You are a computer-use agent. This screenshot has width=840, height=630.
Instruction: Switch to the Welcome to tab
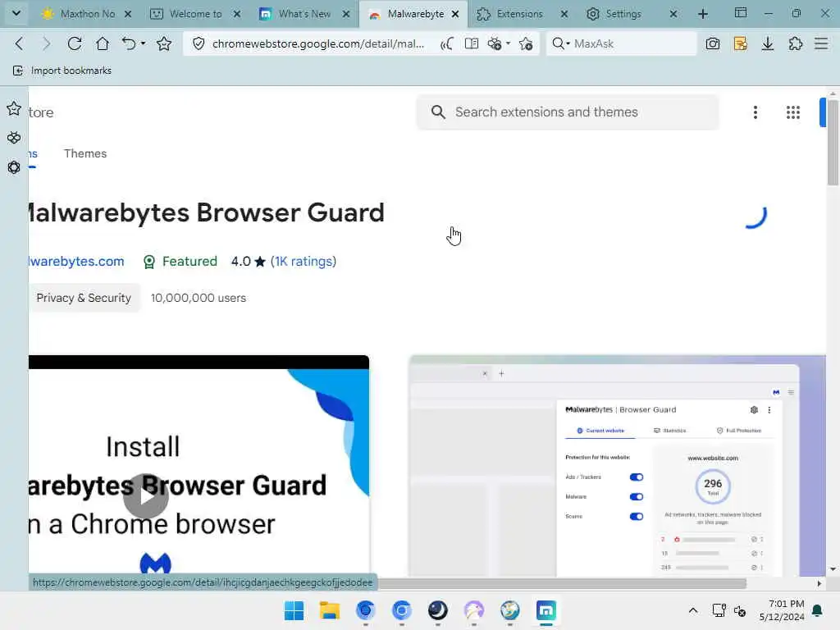195,13
